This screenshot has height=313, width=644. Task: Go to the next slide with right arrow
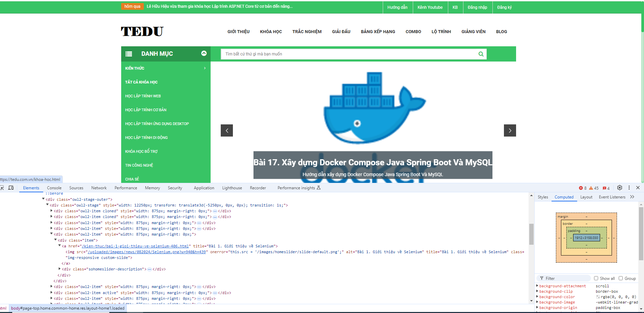pos(510,130)
